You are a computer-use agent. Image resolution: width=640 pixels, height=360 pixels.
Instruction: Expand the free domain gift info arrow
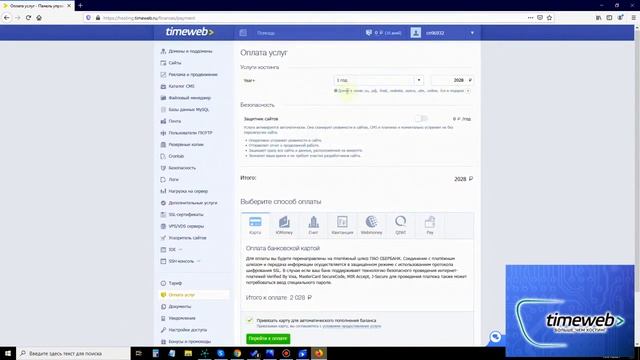pos(468,91)
